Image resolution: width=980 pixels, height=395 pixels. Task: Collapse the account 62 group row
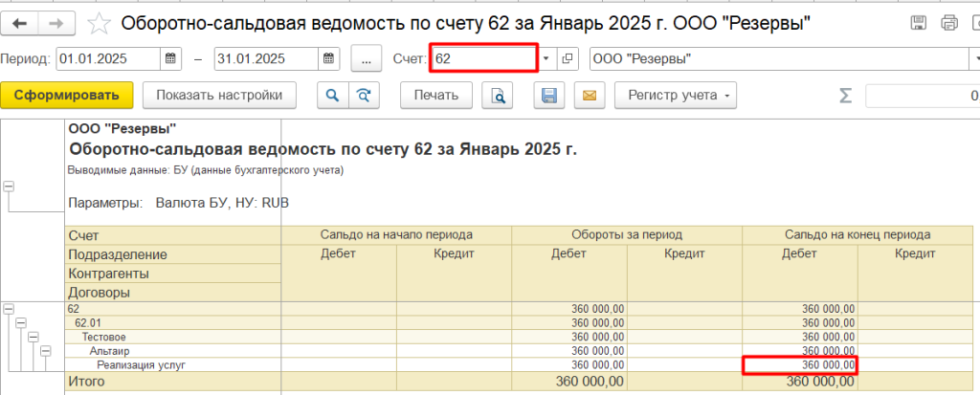[x=9, y=309]
